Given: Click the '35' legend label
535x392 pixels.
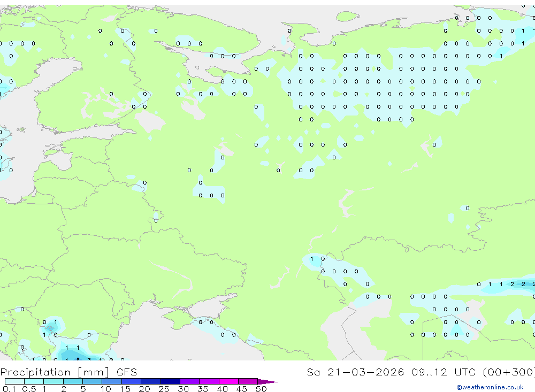Looking at the screenshot, I should [x=203, y=389].
